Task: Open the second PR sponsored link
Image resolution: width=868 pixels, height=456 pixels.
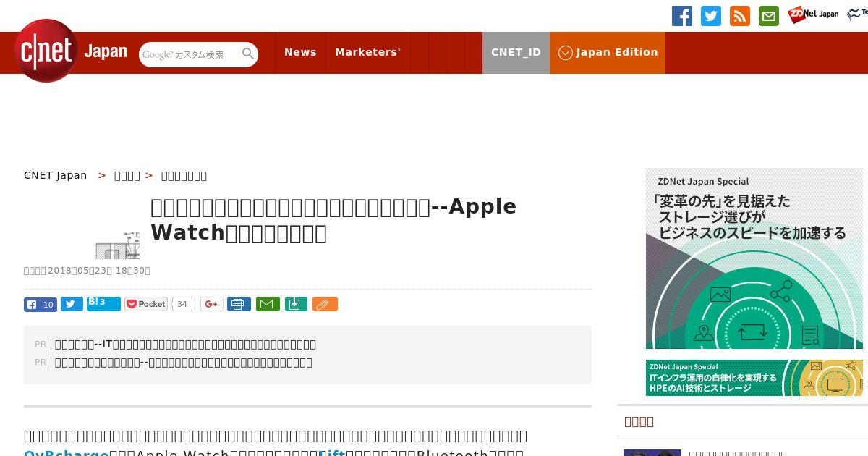Action: (184, 363)
